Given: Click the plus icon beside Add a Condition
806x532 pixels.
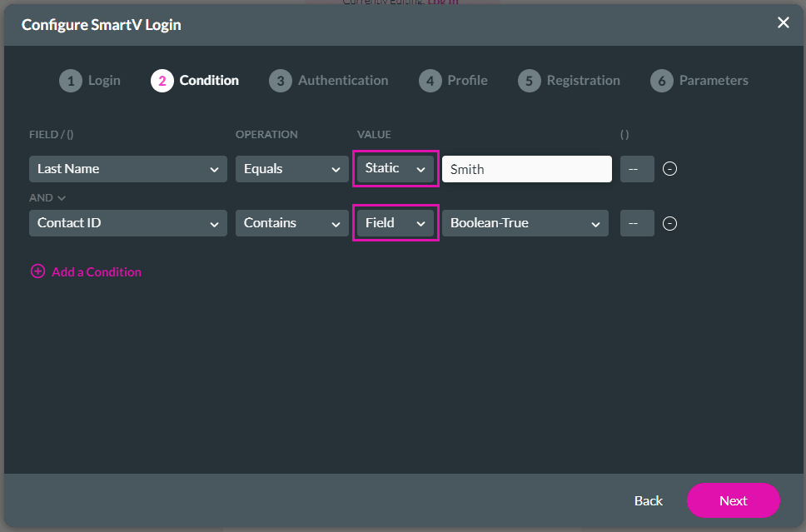Looking at the screenshot, I should click(37, 271).
